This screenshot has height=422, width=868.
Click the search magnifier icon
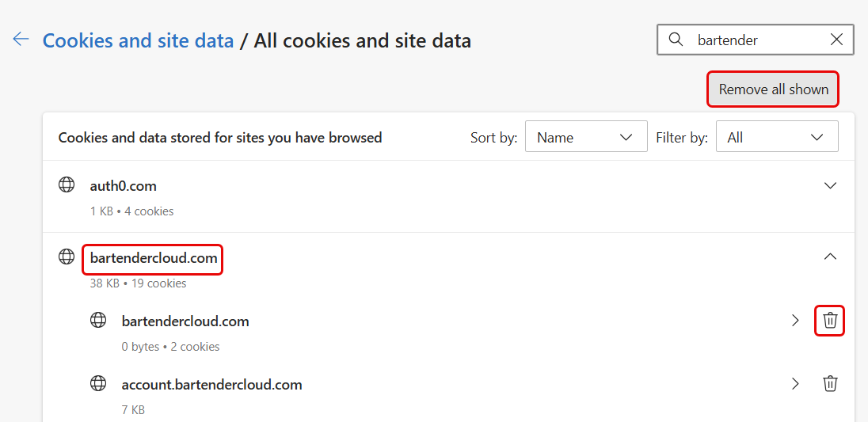(x=676, y=40)
